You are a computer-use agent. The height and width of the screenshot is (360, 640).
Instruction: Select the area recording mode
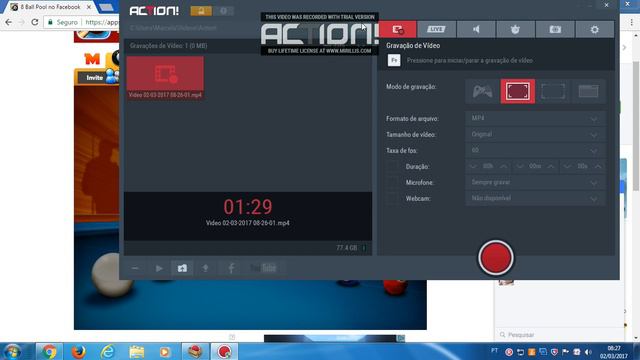553,91
